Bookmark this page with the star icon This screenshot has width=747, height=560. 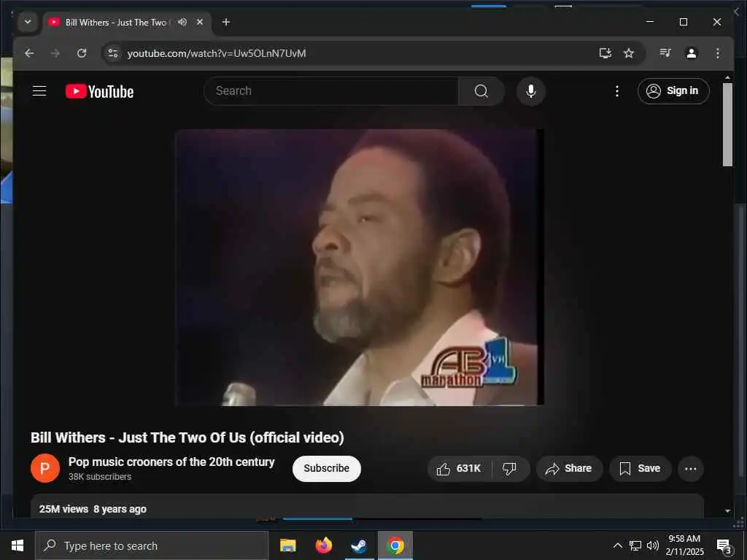tap(629, 53)
